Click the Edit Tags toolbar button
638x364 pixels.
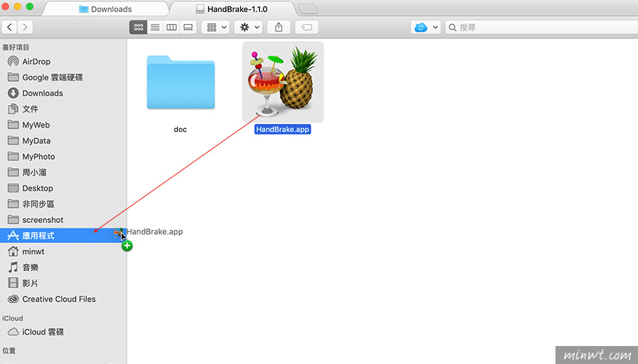tap(307, 27)
